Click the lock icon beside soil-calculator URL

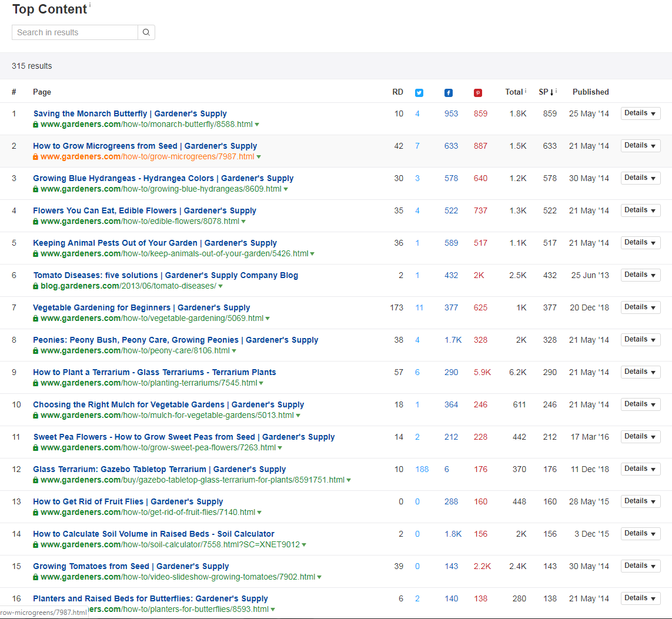pyautogui.click(x=36, y=545)
